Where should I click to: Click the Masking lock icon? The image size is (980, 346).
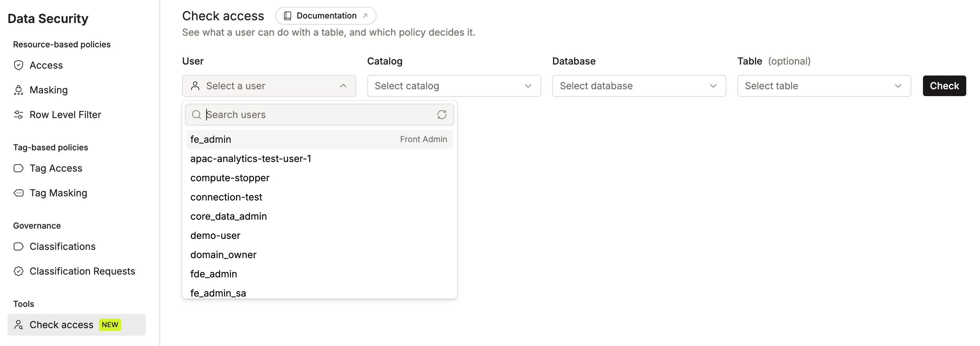coord(18,90)
